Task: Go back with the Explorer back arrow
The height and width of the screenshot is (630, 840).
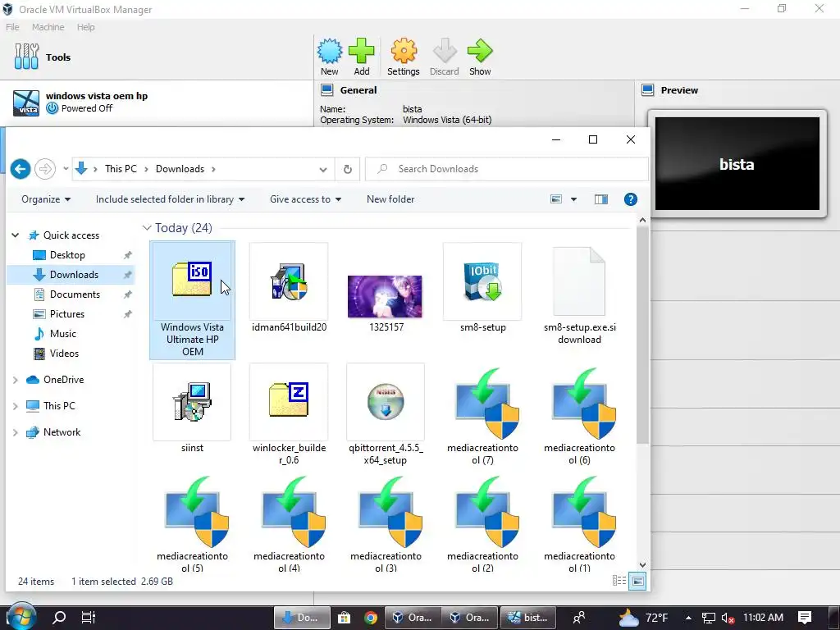Action: pos(21,169)
